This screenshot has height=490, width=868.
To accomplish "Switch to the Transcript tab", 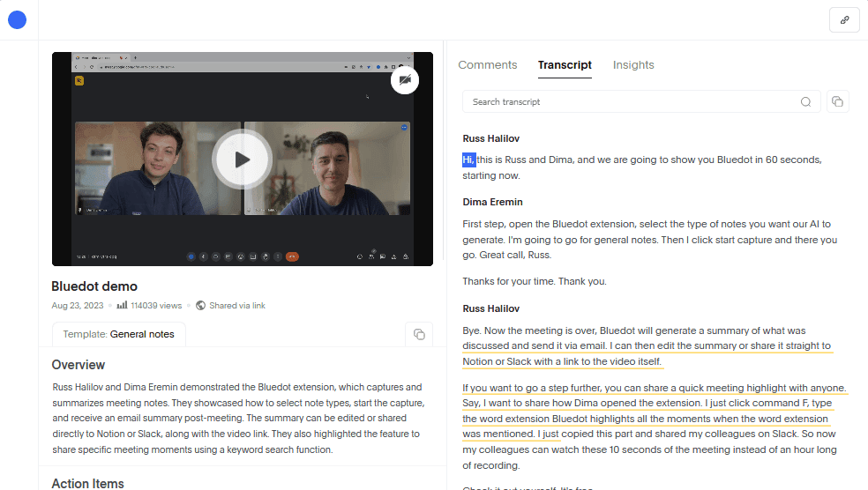I will [x=565, y=64].
